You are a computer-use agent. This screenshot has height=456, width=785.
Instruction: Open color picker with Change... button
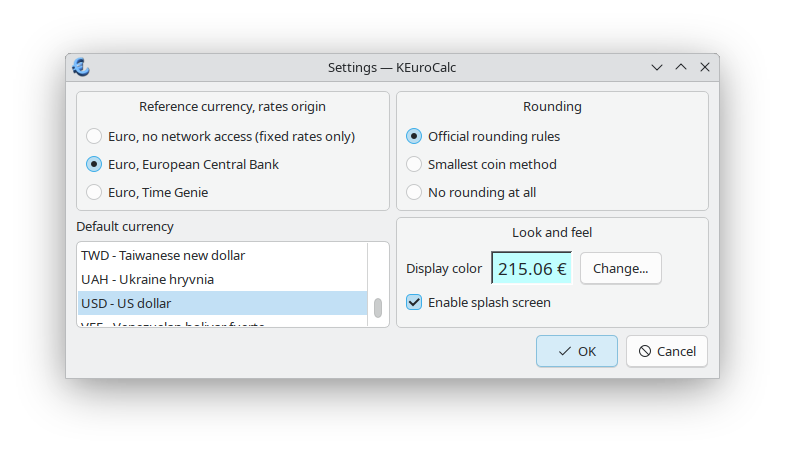[x=620, y=268]
